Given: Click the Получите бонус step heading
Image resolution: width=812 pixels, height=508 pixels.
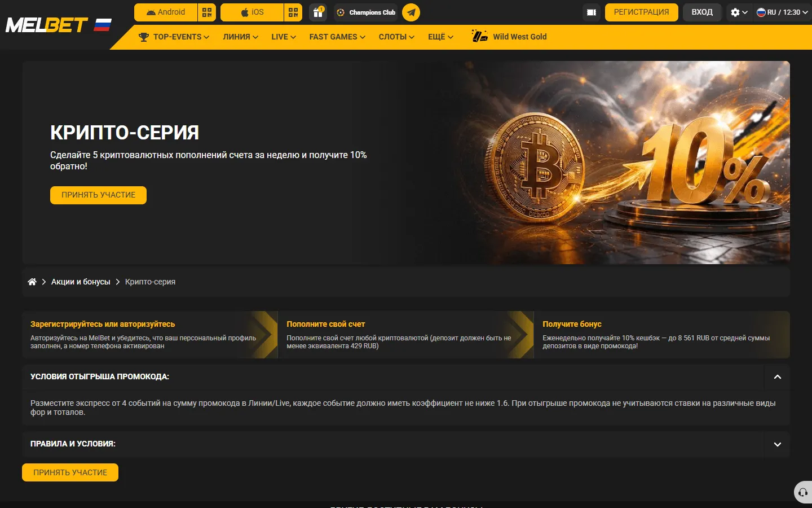Looking at the screenshot, I should [x=572, y=324].
